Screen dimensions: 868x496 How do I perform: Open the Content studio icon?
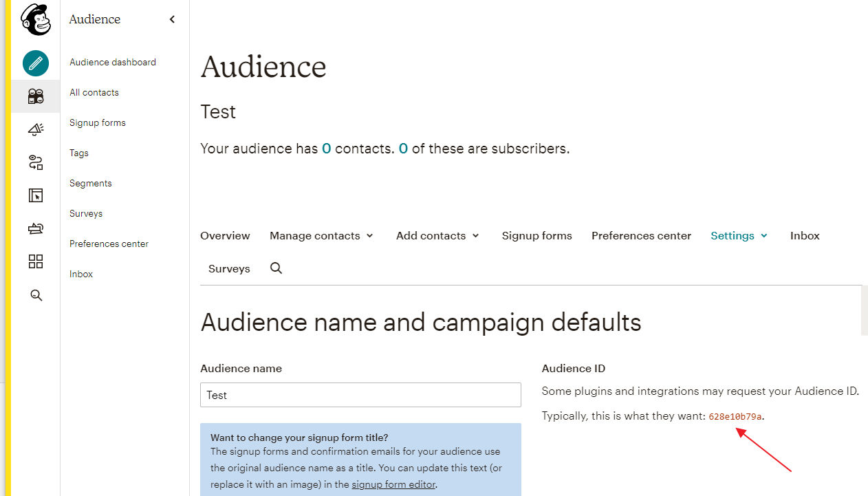point(35,228)
